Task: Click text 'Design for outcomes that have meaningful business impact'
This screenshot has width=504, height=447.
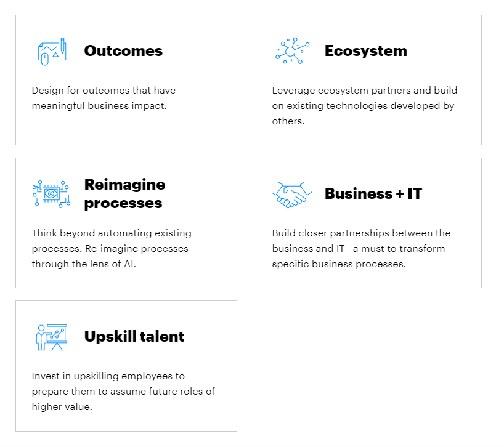Action: coord(104,98)
